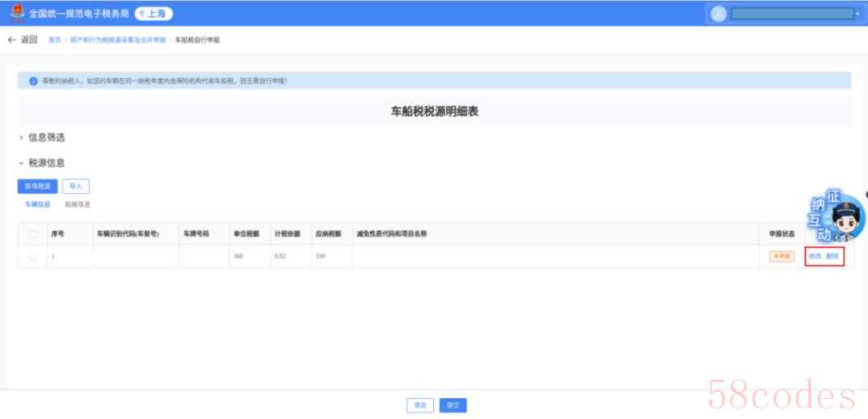Click the tax bureau emblem logo

pos(17,13)
